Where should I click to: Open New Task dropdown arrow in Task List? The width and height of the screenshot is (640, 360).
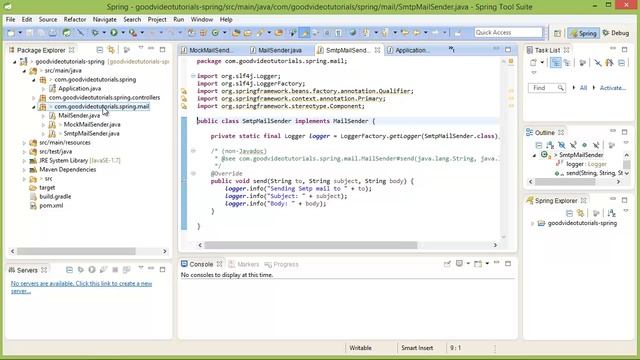[x=542, y=63]
